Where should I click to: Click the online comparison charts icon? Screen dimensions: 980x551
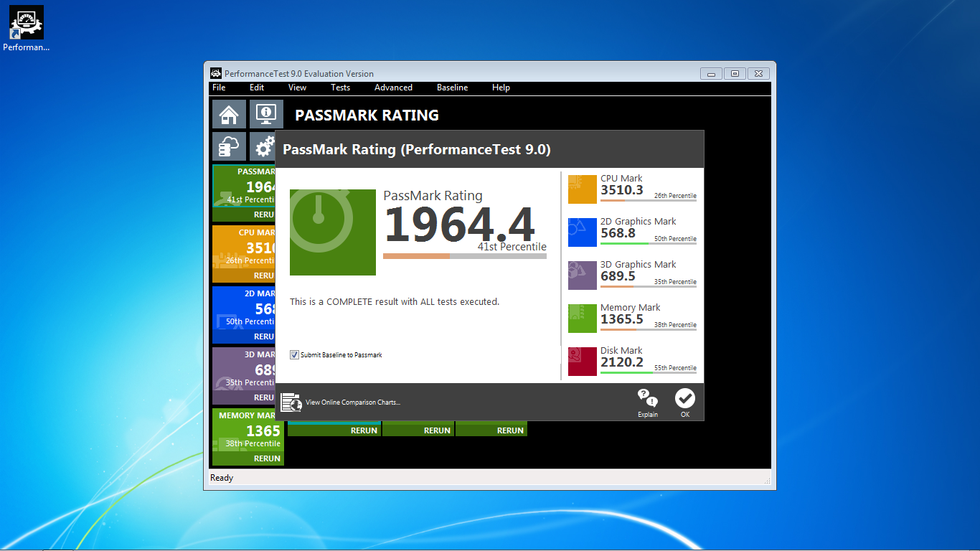[291, 402]
